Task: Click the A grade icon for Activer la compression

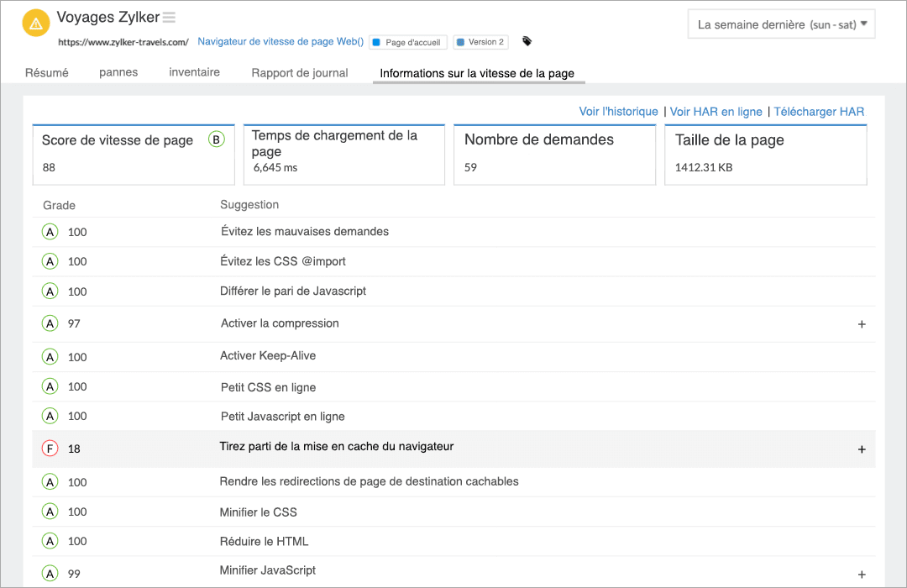Action: coord(50,323)
